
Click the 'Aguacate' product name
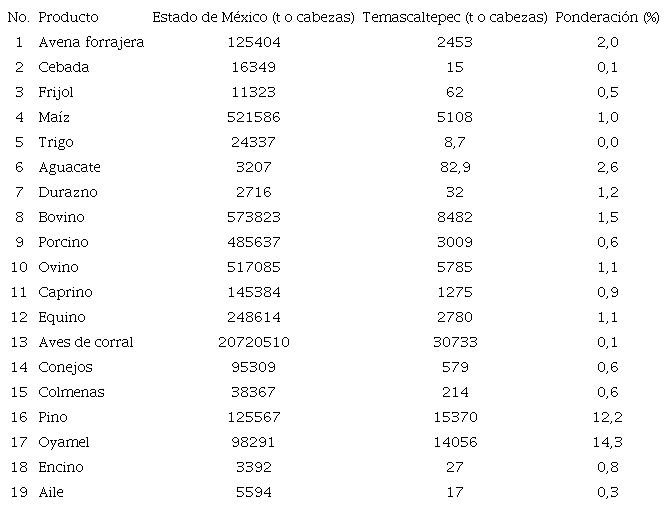(69, 167)
